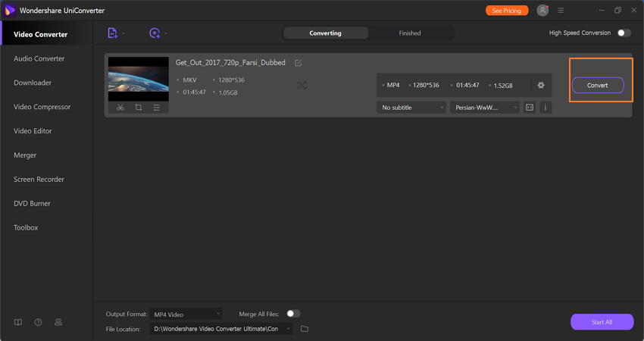
Task: Open the user guide book icon
Action: click(18, 322)
